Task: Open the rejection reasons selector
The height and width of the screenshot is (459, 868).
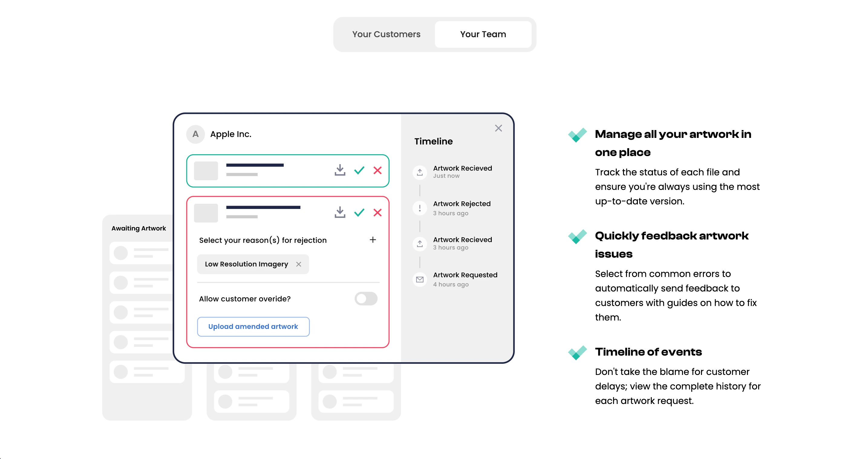Action: pos(263,240)
